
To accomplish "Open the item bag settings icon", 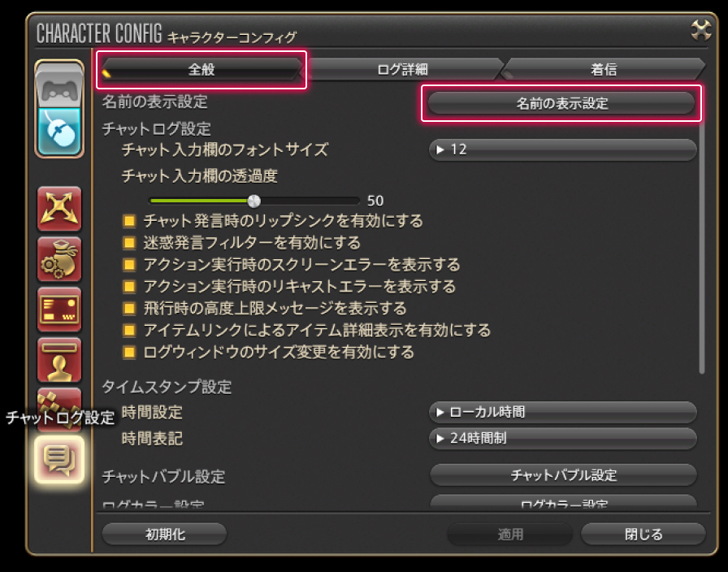I will pyautogui.click(x=59, y=259).
